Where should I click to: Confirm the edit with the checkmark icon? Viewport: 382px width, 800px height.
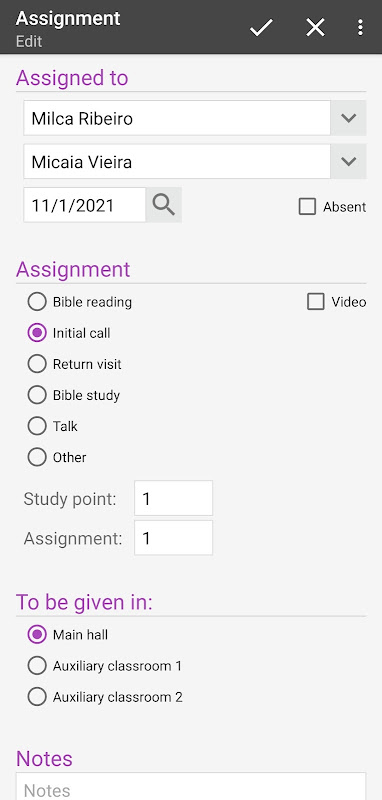pos(261,27)
